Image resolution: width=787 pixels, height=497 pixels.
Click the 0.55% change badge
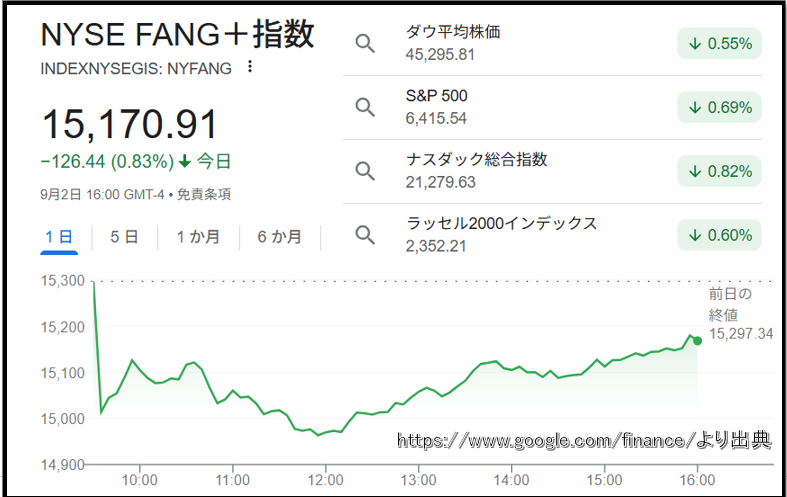pos(719,44)
